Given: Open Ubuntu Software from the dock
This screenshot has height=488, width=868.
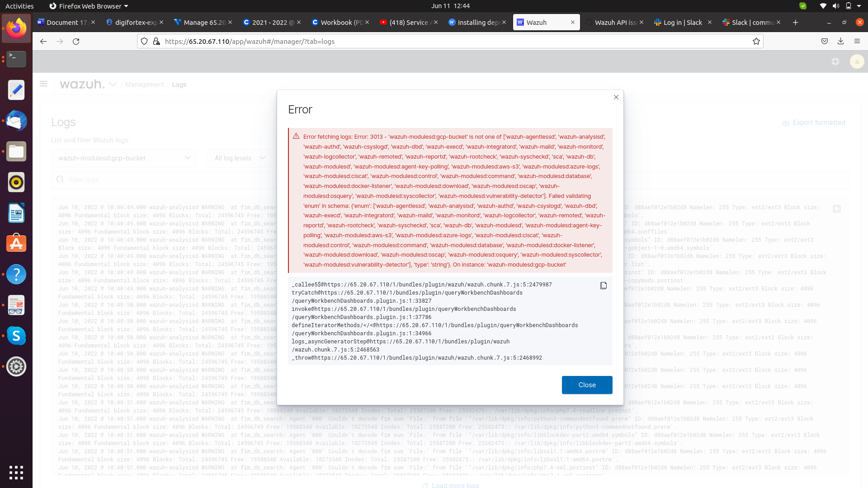Looking at the screenshot, I should point(16,243).
